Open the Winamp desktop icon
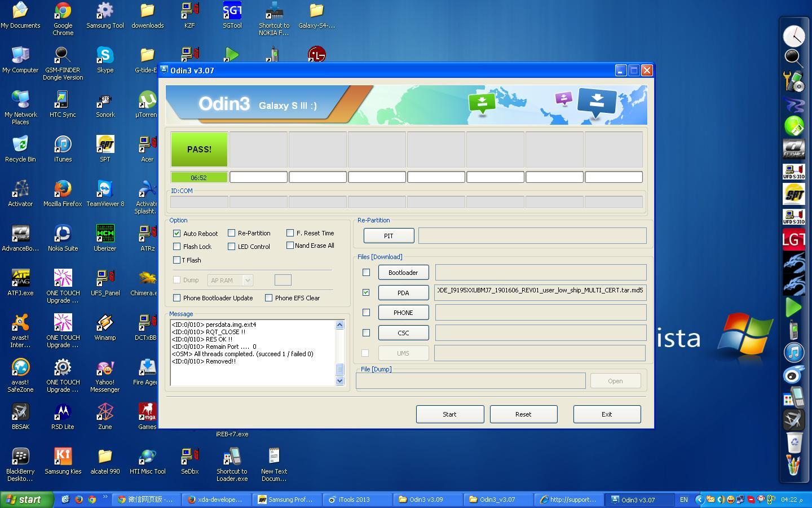 coord(105,327)
